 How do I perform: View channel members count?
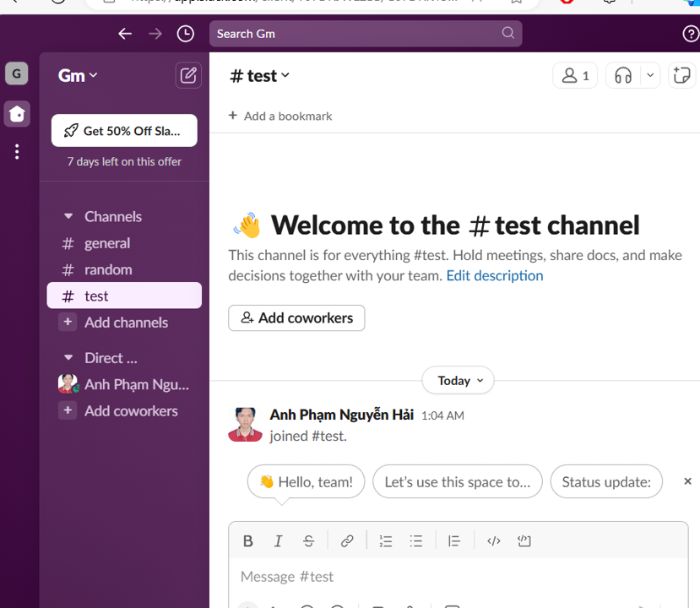click(x=575, y=75)
